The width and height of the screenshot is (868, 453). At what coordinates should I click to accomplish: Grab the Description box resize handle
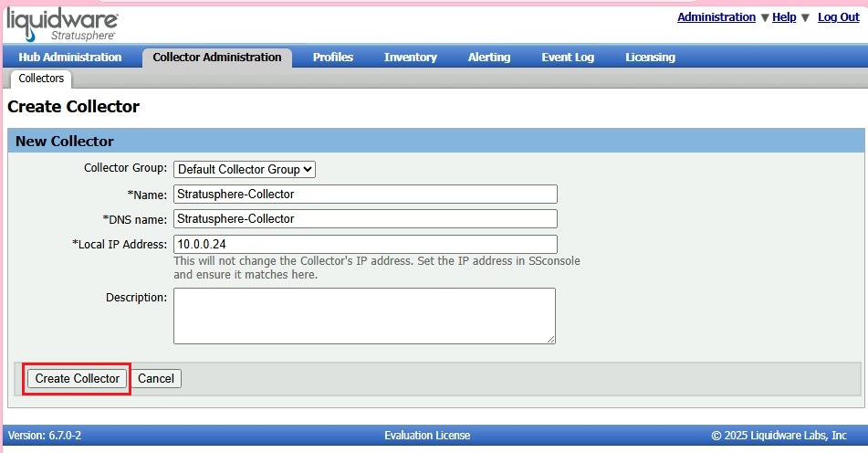pos(551,340)
